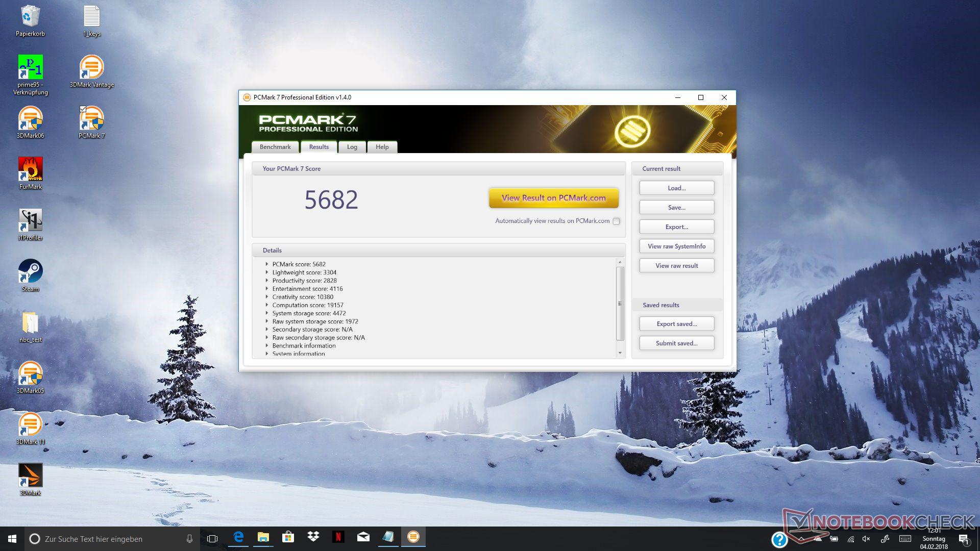Open the Log tab
Image resolution: width=980 pixels, height=551 pixels.
tap(352, 147)
